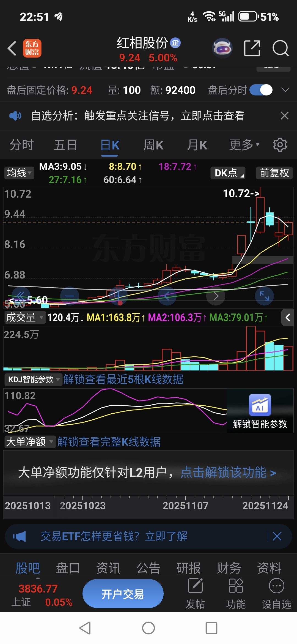Switch to 分时 chart tab
The image size is (297, 644).
[22, 145]
